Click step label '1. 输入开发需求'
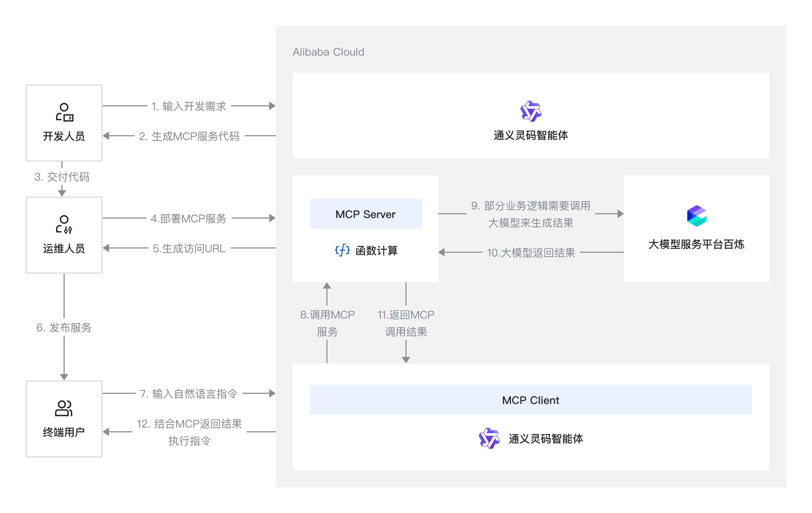812x513 pixels. click(189, 106)
